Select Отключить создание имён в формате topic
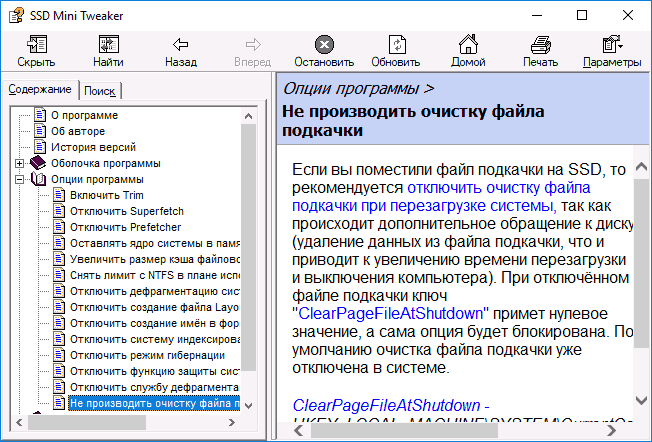This screenshot has width=652, height=442. point(154,323)
